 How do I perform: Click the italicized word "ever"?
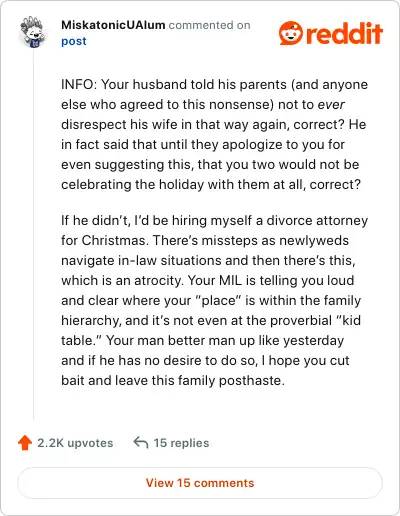click(331, 105)
